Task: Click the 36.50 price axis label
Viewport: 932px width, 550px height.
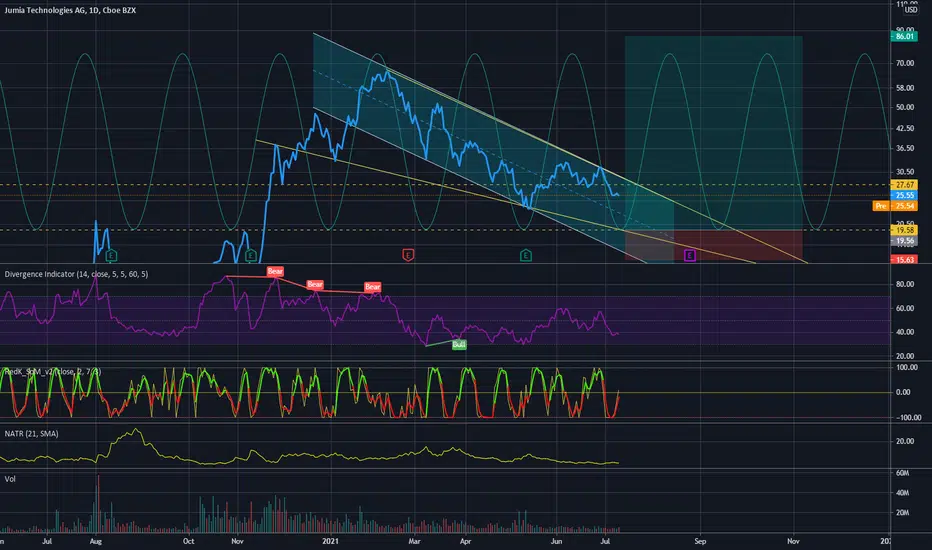Action: click(905, 149)
